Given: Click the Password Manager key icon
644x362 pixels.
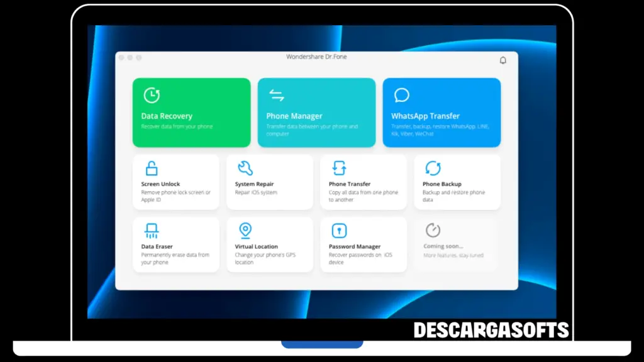Looking at the screenshot, I should point(340,231).
